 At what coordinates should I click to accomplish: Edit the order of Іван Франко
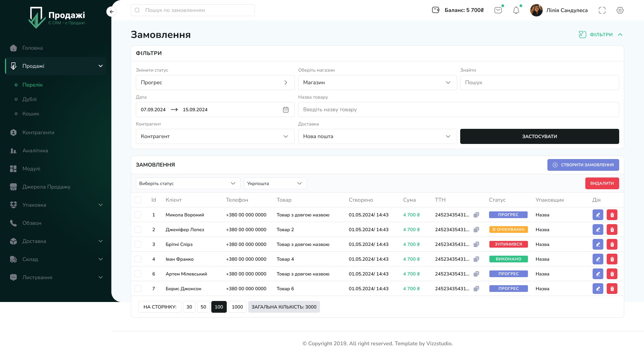[x=598, y=259]
